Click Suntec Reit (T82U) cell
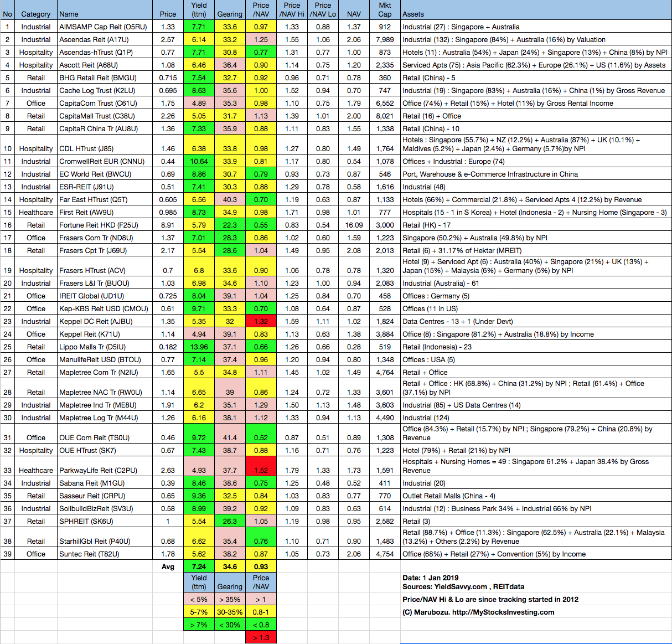 (x=105, y=554)
